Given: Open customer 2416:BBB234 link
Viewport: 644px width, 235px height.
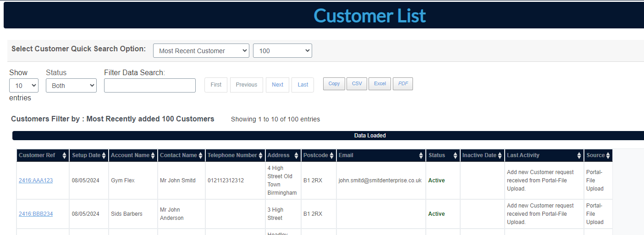Looking at the screenshot, I should 36,214.
